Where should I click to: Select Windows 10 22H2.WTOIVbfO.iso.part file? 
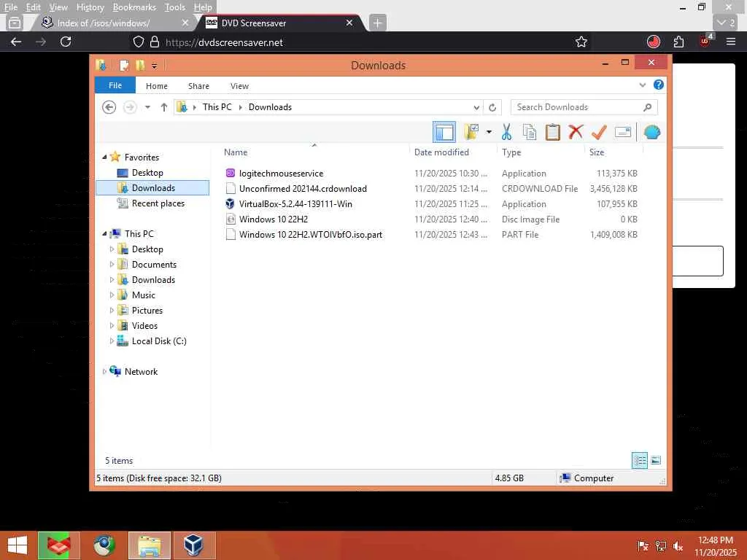[x=311, y=234]
